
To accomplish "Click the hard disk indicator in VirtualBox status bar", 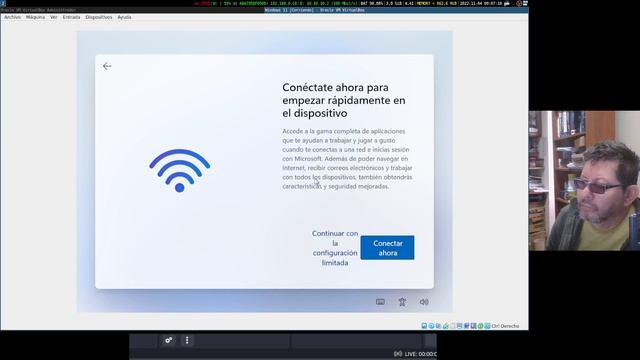I will (x=424, y=326).
